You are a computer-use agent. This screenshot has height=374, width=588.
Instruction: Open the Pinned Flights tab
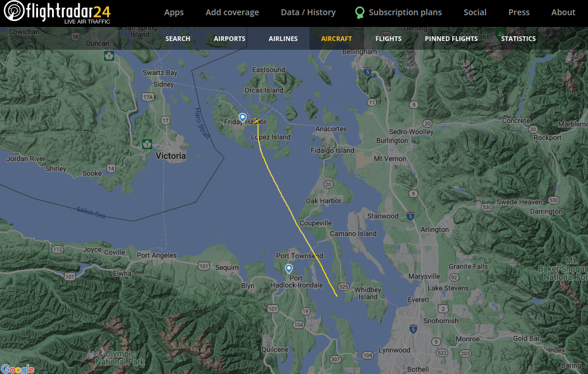[x=451, y=39]
